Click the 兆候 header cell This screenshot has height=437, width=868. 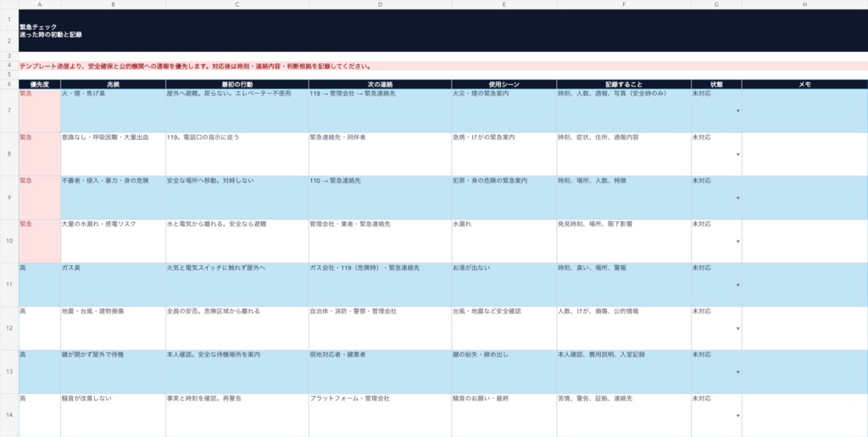[x=113, y=85]
